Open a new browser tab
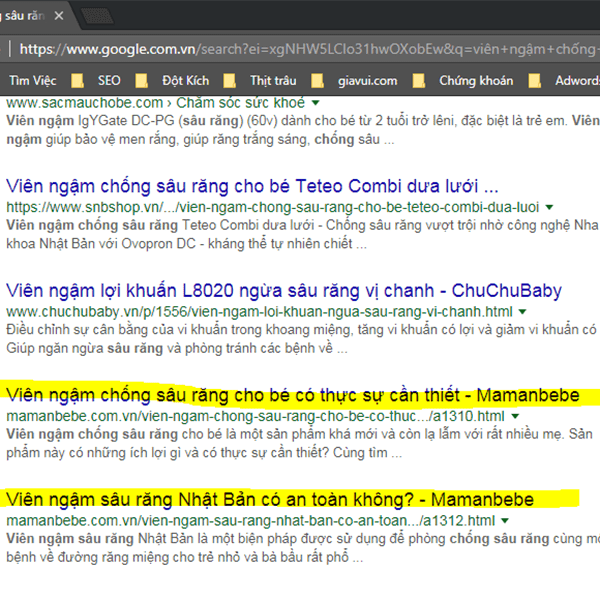This screenshot has height=600, width=600. coord(97,16)
